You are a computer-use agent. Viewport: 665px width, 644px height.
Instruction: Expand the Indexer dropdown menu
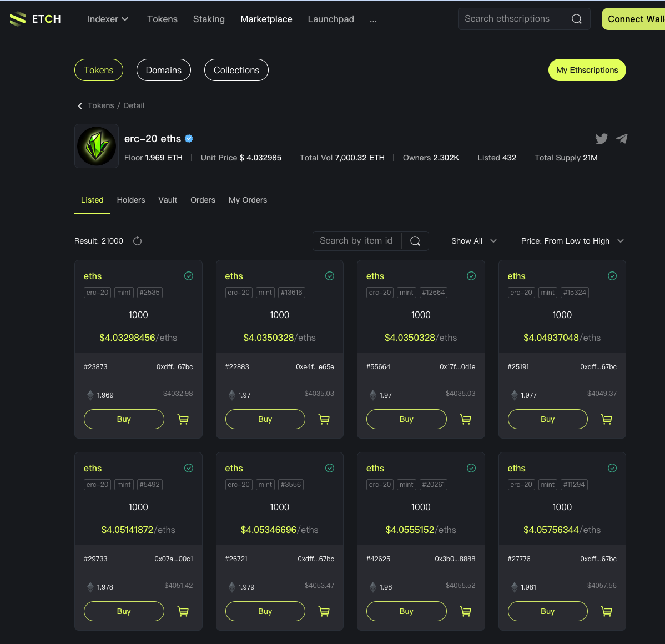coord(108,19)
